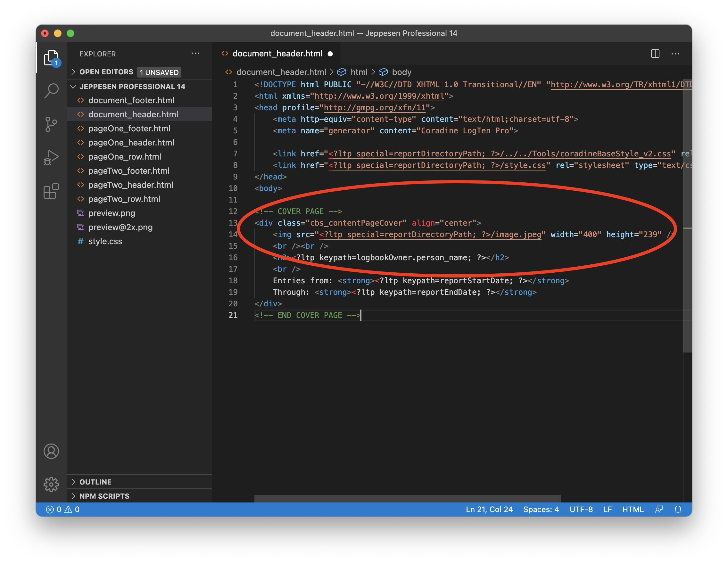Click the gmpg.org/xfn/11 link on line 3
The image size is (728, 564).
click(x=375, y=108)
